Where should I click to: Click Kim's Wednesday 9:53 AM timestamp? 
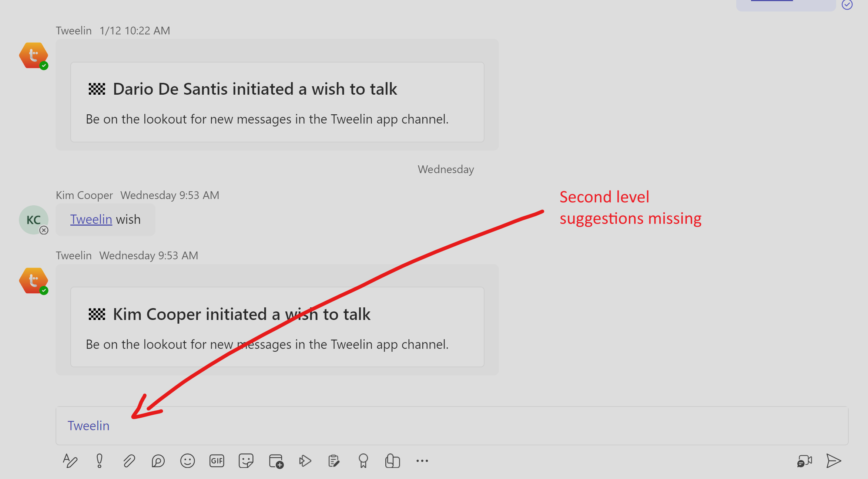coord(170,195)
